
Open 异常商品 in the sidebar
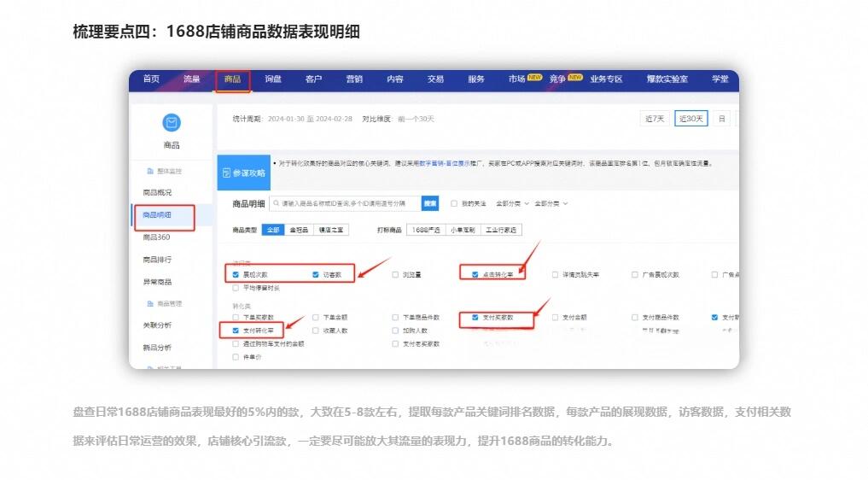[157, 282]
